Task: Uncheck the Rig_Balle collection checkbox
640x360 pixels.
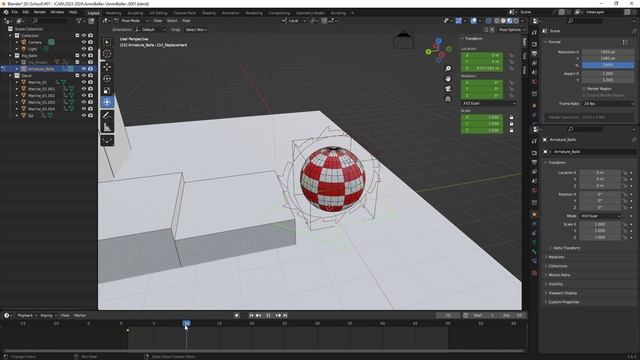Action: point(77,56)
